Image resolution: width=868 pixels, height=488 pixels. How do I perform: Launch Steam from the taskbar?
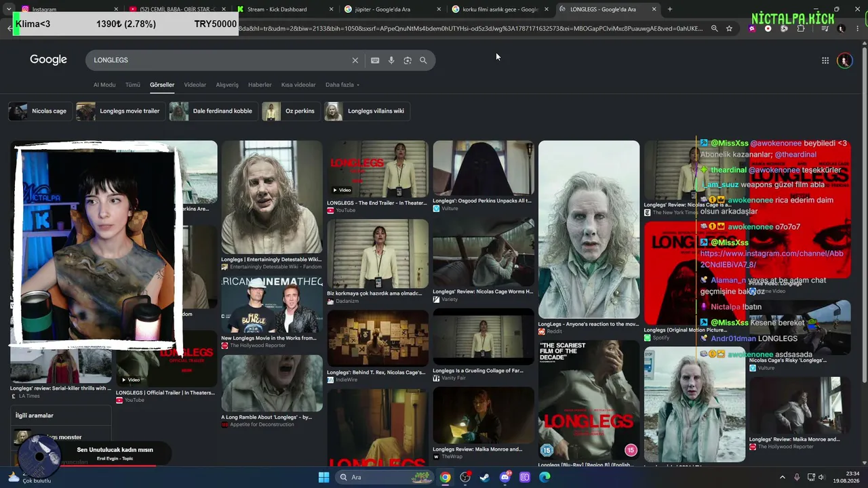[x=485, y=477]
